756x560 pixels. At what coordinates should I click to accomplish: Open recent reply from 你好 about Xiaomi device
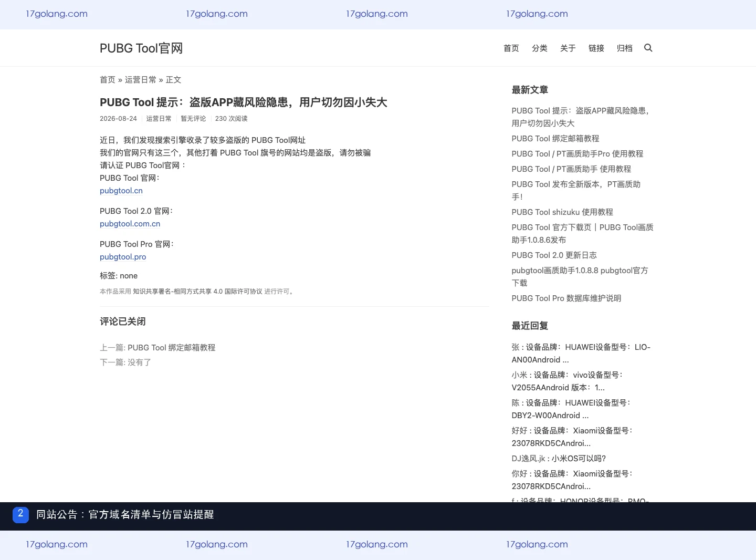(573, 480)
